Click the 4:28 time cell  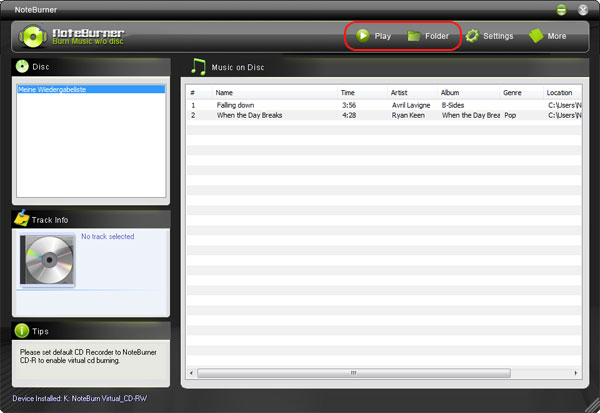click(x=349, y=115)
